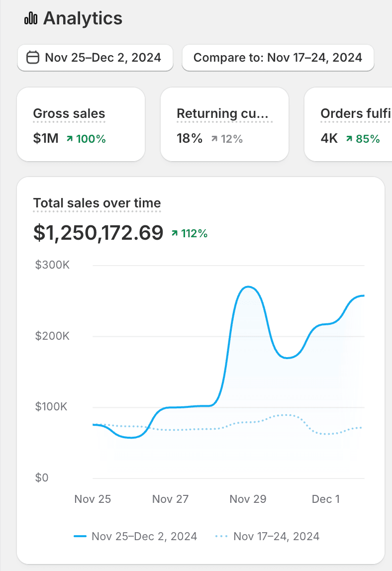Open the Returning customers metric card
Image resolution: width=392 pixels, height=571 pixels.
pyautogui.click(x=224, y=124)
